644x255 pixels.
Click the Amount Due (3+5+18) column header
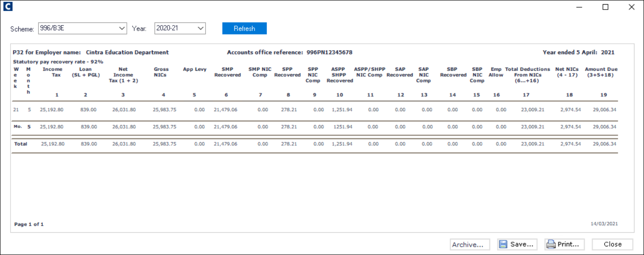point(601,72)
